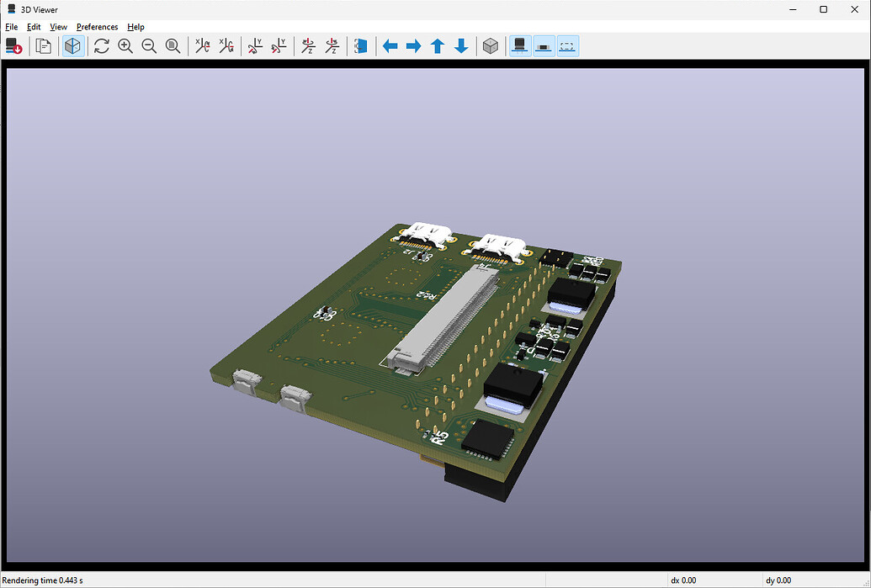Zoom out of the board
Image resolution: width=871 pixels, height=588 pixels.
149,46
